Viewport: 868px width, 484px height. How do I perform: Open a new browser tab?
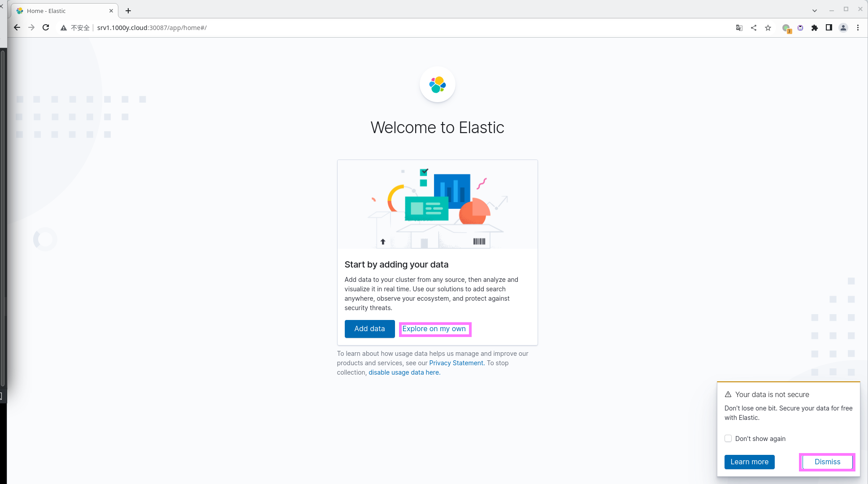click(128, 11)
